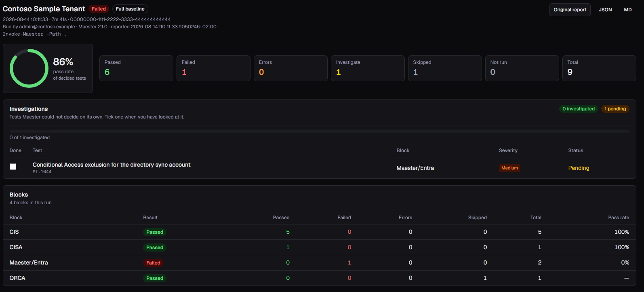The width and height of the screenshot is (644, 292).
Task: Click the Passed column header in Blocks table
Action: tap(281, 218)
